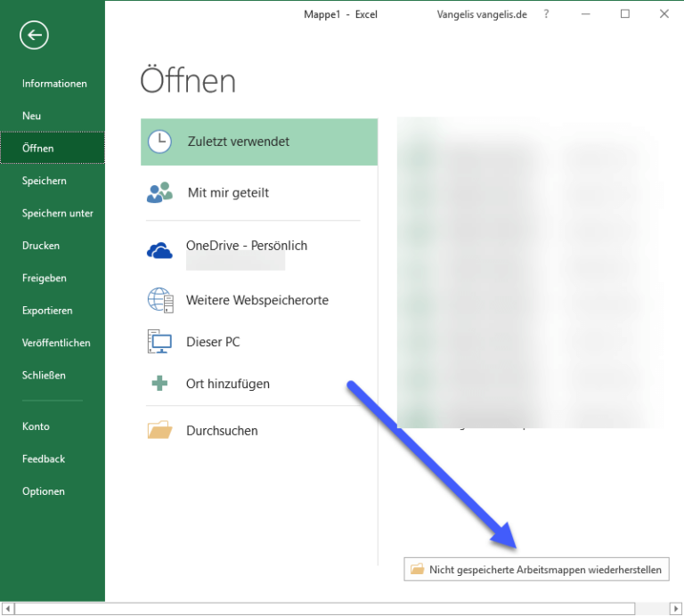Open the Informationen menu item
The width and height of the screenshot is (684, 616).
coord(54,84)
